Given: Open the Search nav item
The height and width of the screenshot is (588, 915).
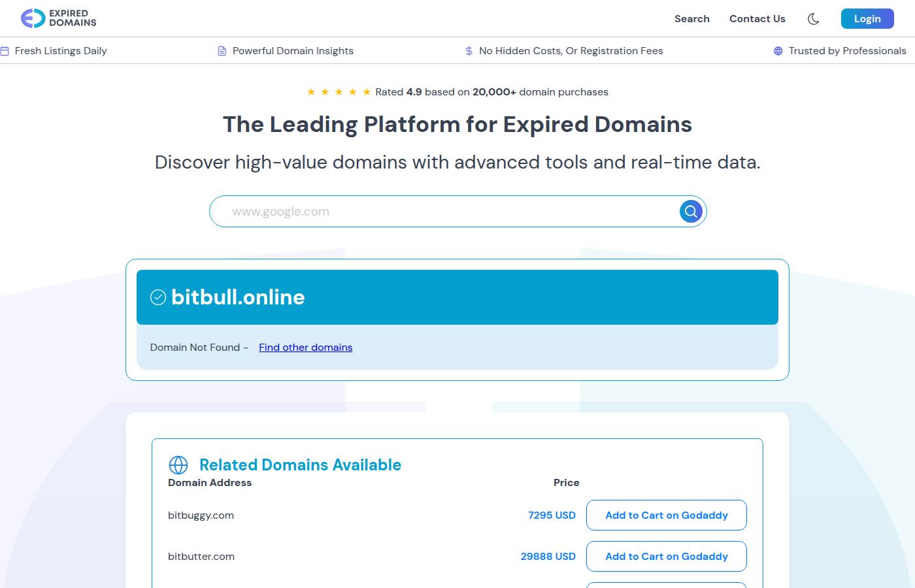Looking at the screenshot, I should point(692,19).
